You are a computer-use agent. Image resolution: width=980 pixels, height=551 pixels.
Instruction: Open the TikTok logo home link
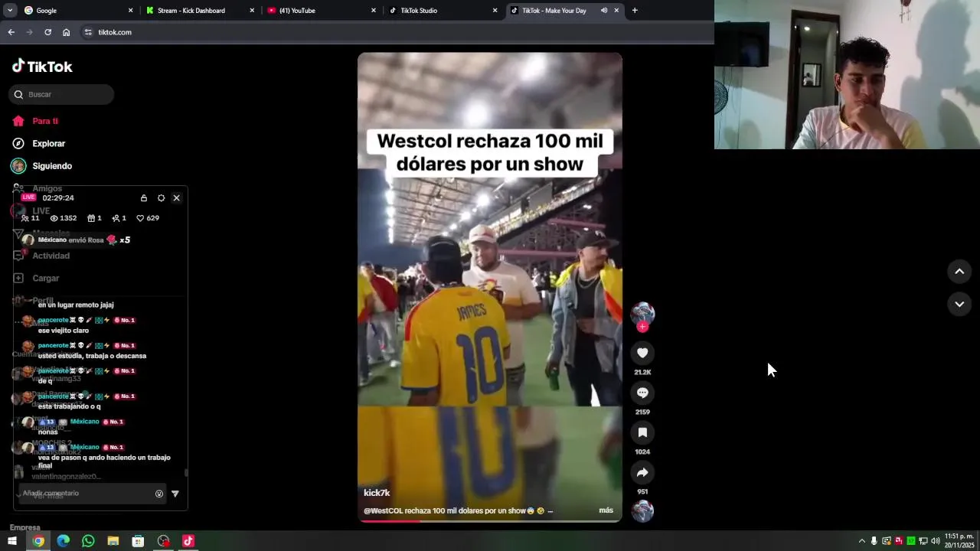(x=42, y=67)
